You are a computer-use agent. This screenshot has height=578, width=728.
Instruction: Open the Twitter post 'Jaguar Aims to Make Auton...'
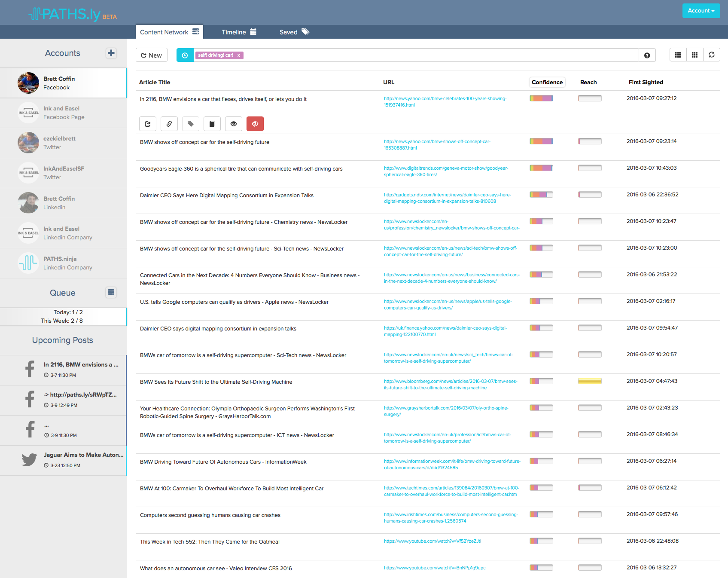coord(63,460)
